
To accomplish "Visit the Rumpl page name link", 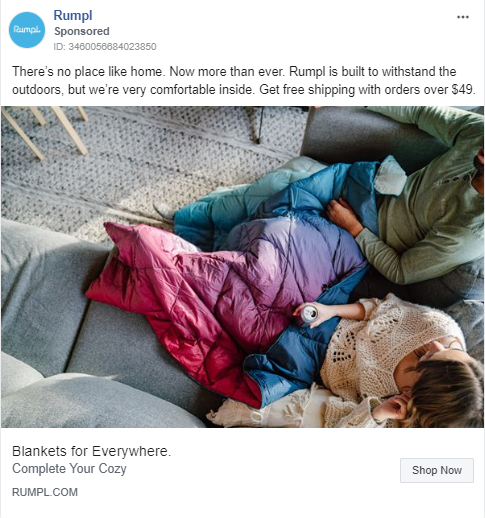I will coord(73,16).
